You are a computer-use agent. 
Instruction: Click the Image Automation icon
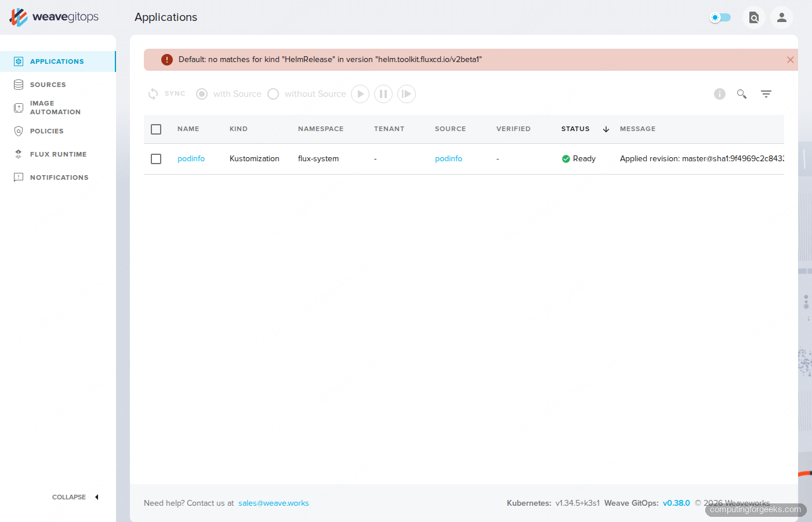coord(19,108)
